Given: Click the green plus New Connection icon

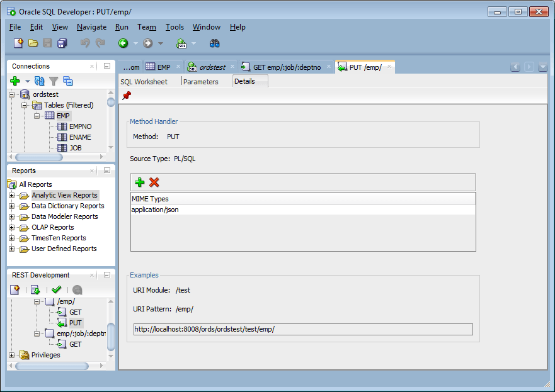Looking at the screenshot, I should coord(15,81).
